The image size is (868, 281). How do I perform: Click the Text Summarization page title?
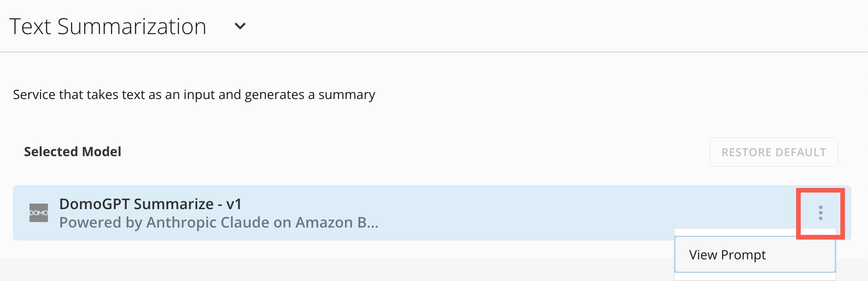tap(108, 26)
